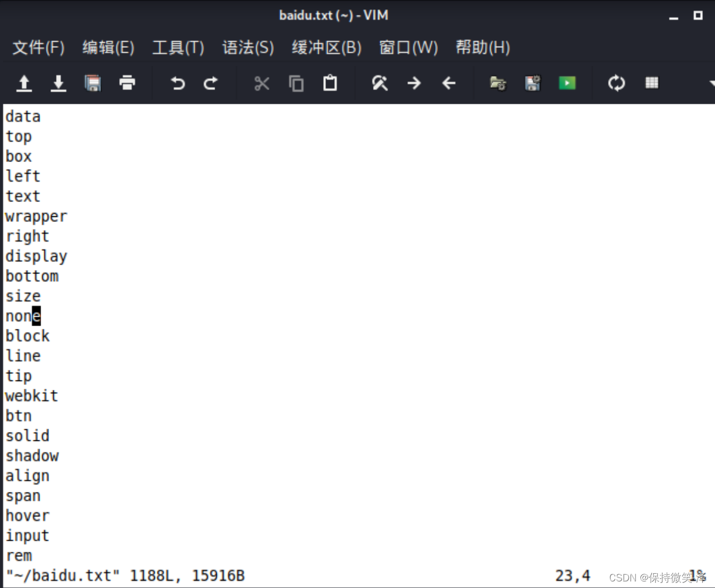Click the save session icon
Viewport: 715px width, 588px height.
coord(532,83)
